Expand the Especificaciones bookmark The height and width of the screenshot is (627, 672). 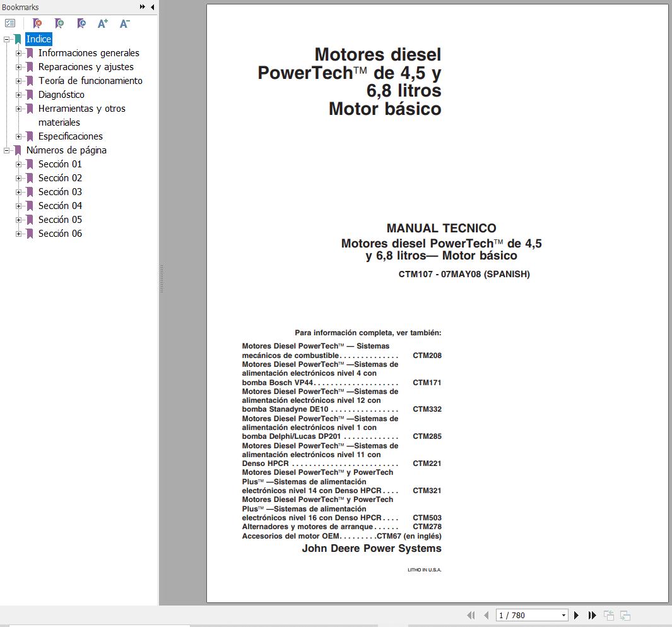(18, 136)
